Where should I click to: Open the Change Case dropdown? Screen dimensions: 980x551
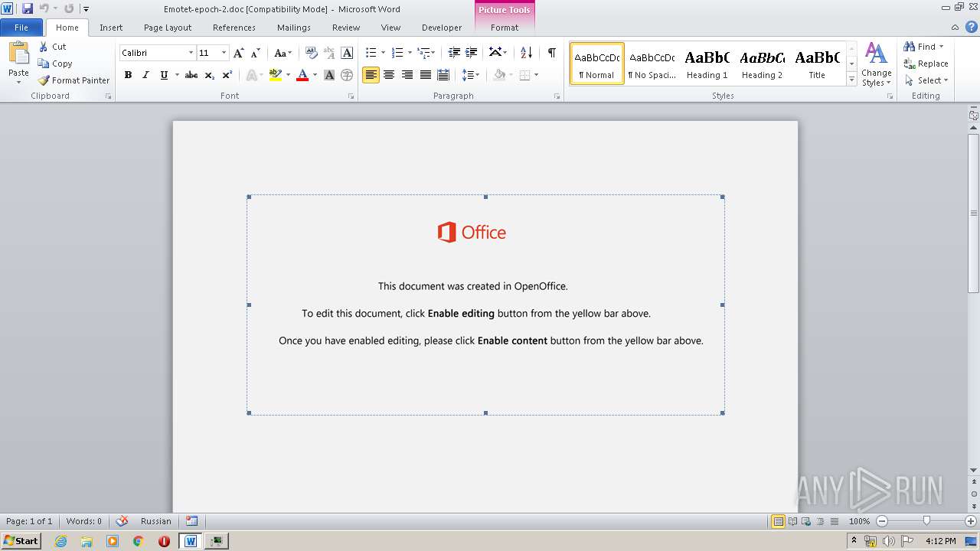click(283, 53)
